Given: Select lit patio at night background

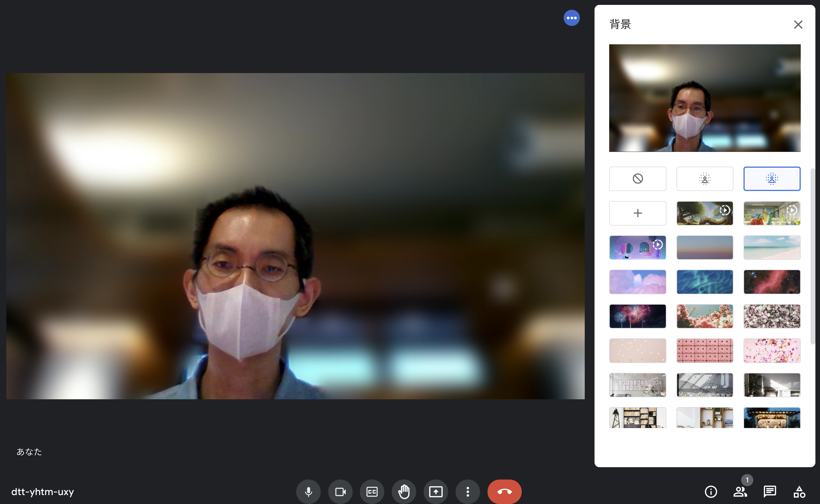Looking at the screenshot, I should 772,417.
